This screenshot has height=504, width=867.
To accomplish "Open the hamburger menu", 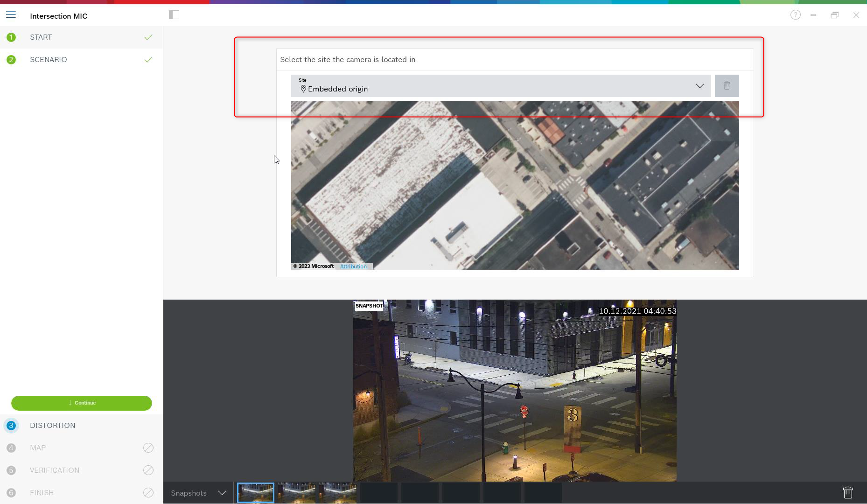I will click(x=11, y=15).
